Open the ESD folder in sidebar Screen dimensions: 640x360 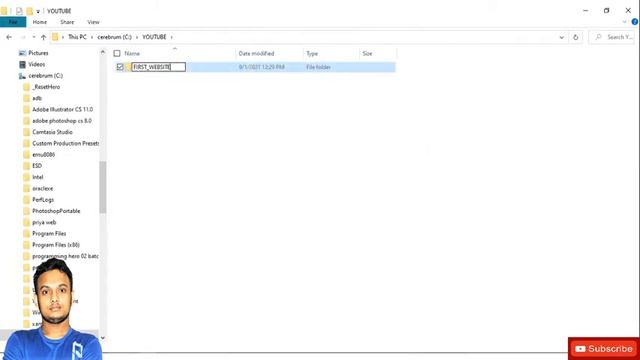[37, 166]
